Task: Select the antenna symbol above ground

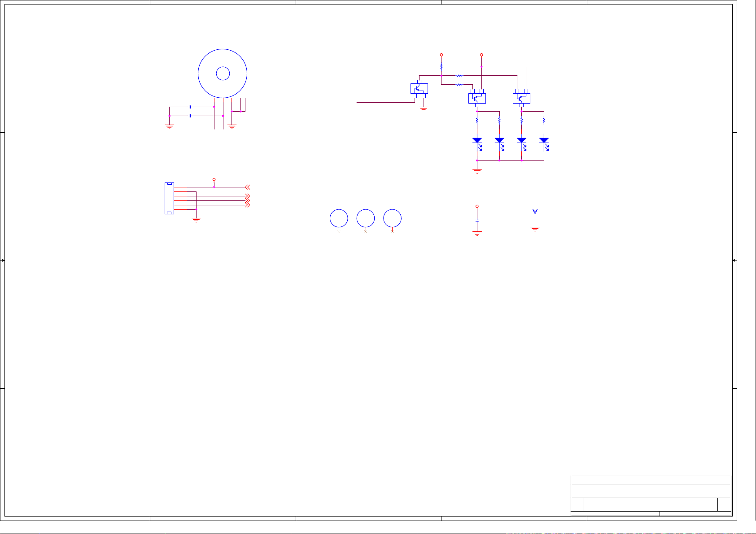Action: [535, 211]
